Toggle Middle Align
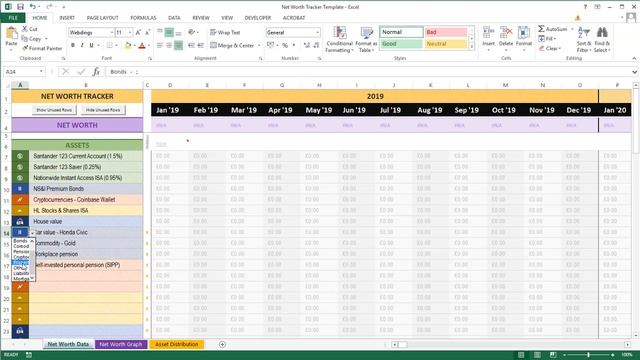This screenshot has height=360, width=640. [x=169, y=32]
